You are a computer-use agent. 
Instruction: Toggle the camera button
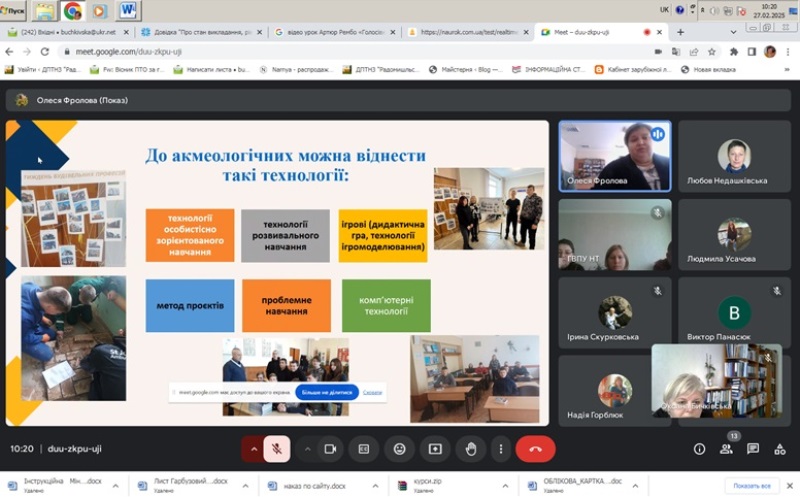pos(329,449)
